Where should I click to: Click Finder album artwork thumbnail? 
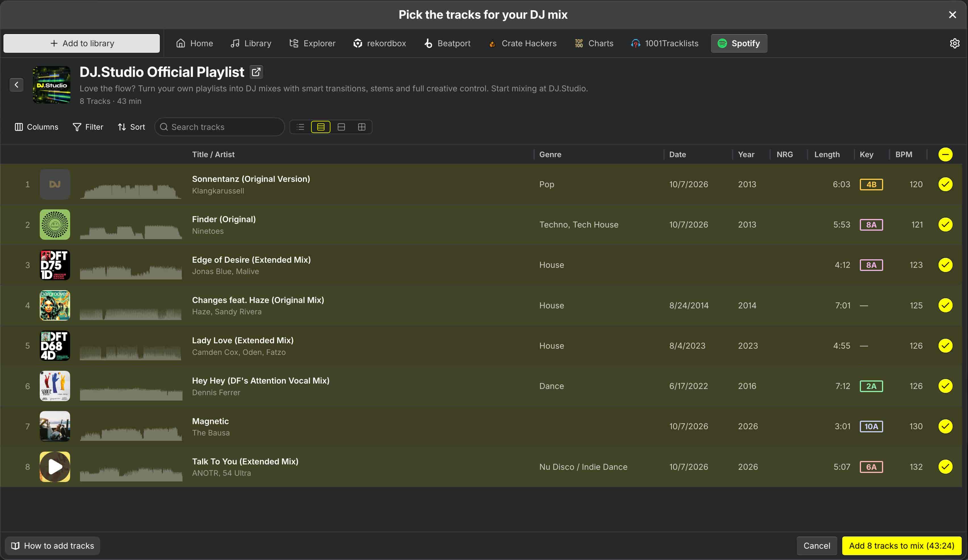click(55, 224)
